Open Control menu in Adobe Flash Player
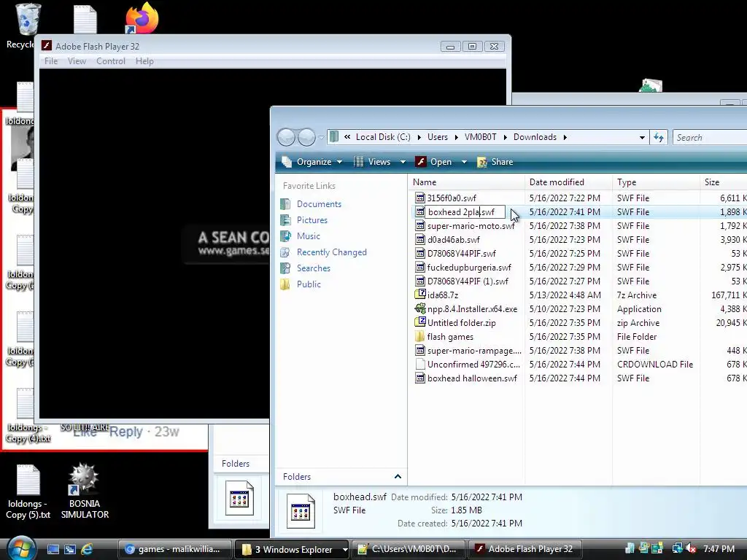This screenshot has height=560, width=747. pos(111,61)
